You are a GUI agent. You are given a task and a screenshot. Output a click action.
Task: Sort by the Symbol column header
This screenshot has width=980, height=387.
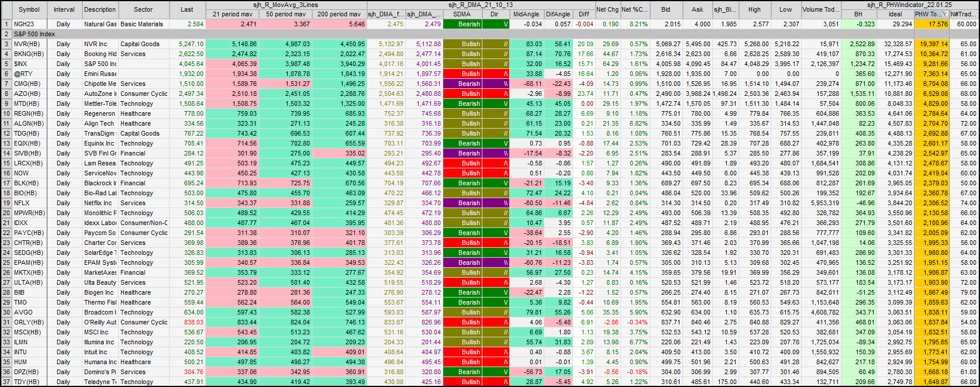click(29, 9)
